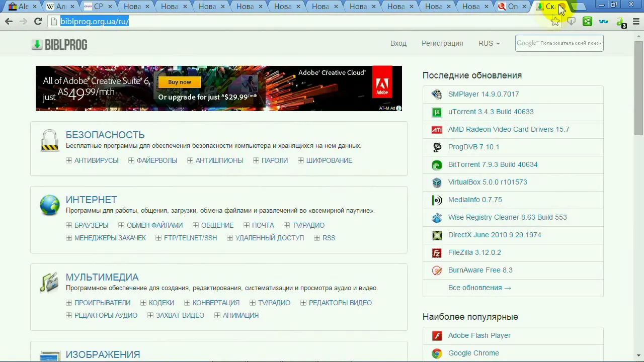Open RUS language dropdown
Viewport: 644px width, 362px height.
pos(489,43)
